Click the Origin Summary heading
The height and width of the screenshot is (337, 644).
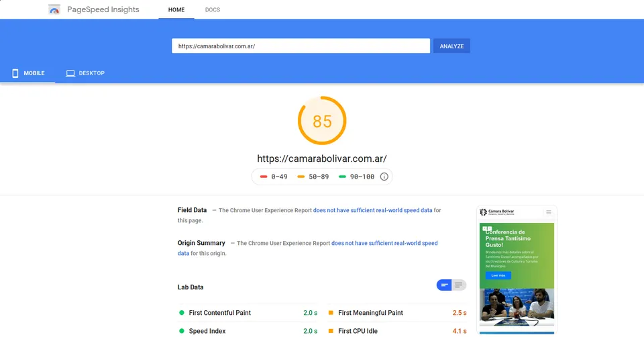pos(201,243)
